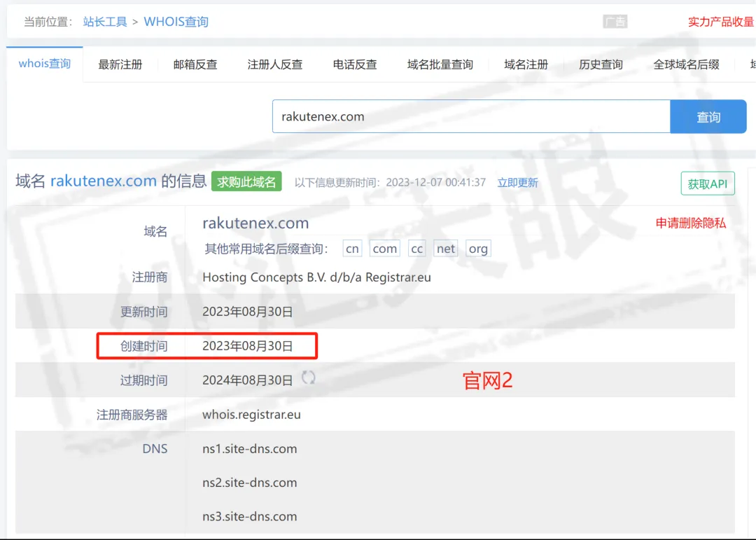Select the cc suffix option
The width and height of the screenshot is (756, 540).
[417, 249]
